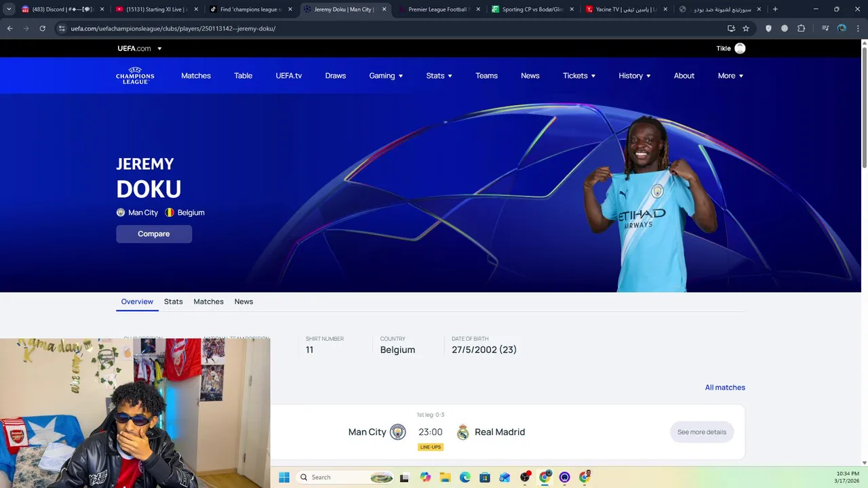Open the All matches link
Image resolution: width=868 pixels, height=488 pixels.
click(x=725, y=388)
